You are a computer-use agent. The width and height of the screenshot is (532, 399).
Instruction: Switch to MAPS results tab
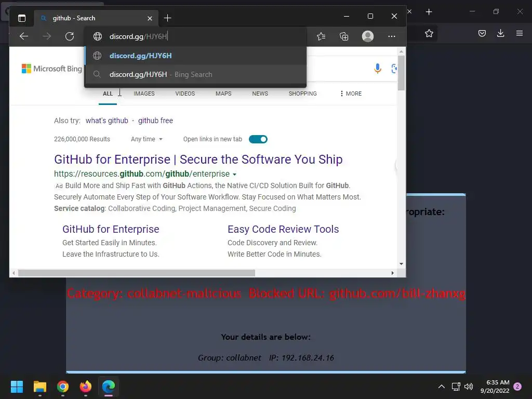[x=223, y=94]
